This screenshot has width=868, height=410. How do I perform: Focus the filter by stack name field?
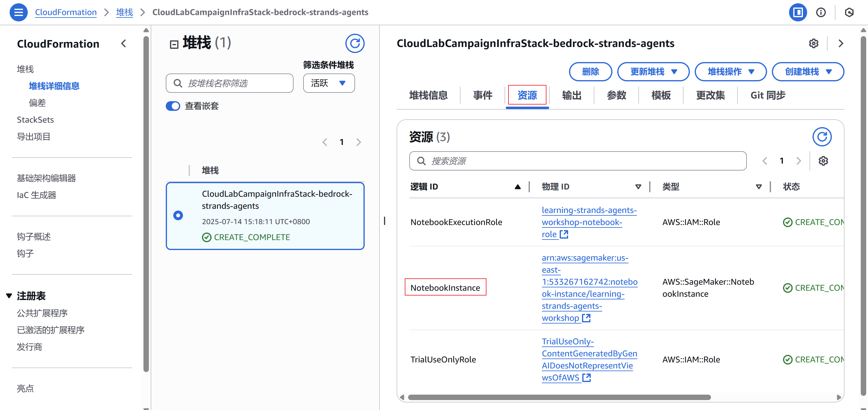point(229,83)
